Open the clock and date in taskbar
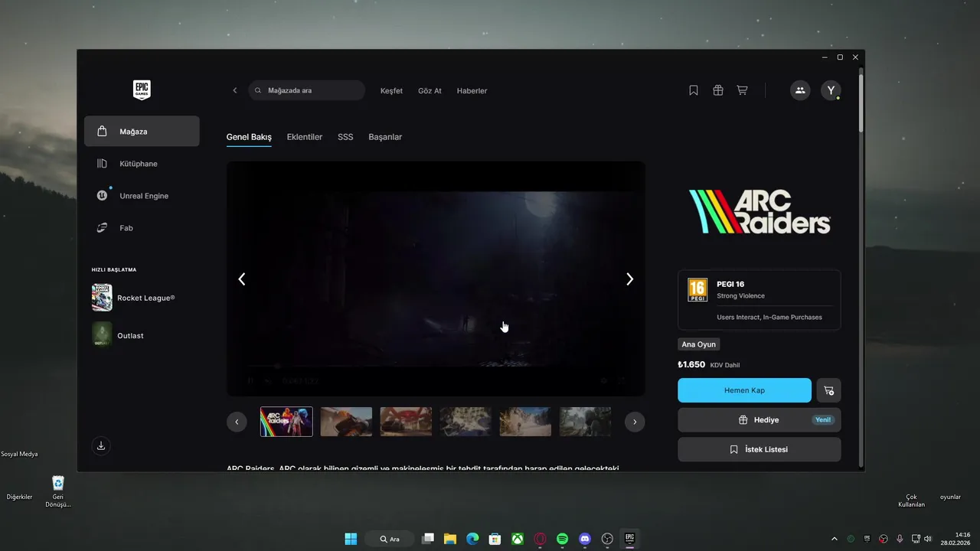 [955, 539]
